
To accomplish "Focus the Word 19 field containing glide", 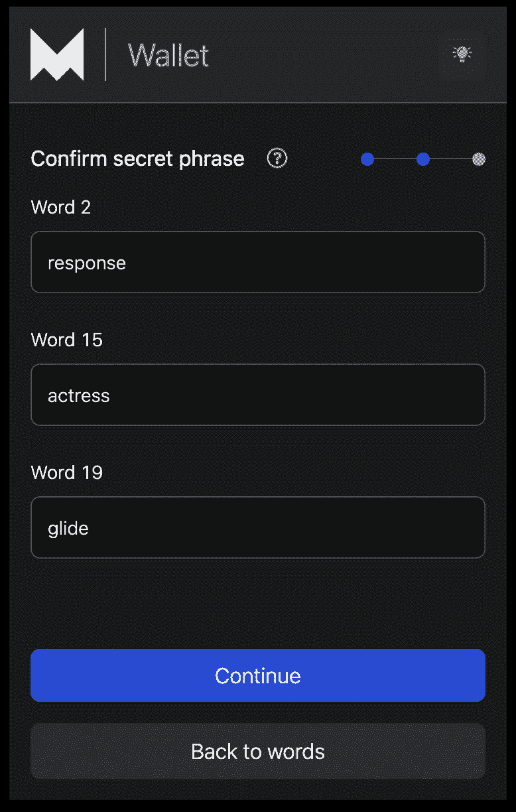I will (257, 527).
